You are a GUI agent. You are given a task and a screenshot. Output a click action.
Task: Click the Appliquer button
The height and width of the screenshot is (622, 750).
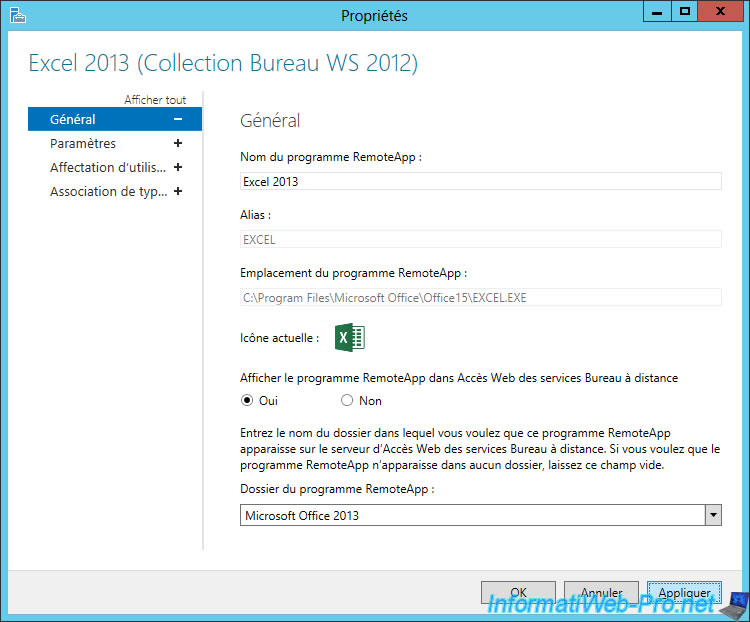pyautogui.click(x=684, y=592)
